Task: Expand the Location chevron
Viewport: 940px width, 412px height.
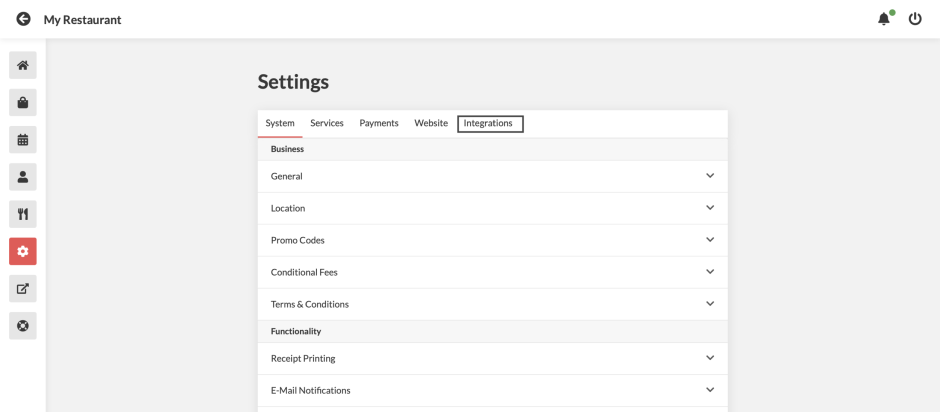Action: click(710, 207)
